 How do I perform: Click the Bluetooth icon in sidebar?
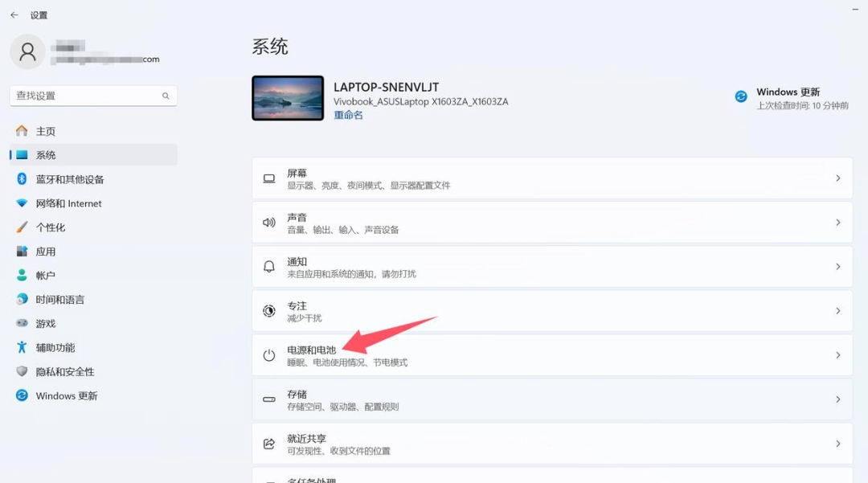[x=22, y=178]
